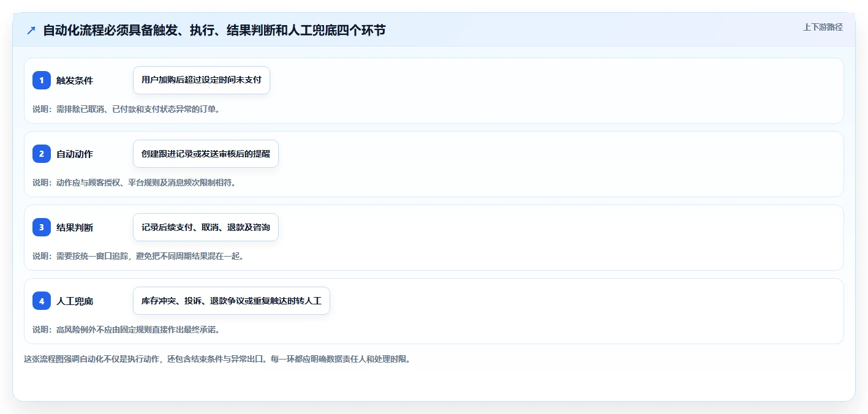
Task: Click the step 4 number badge
Action: pyautogui.click(x=42, y=301)
